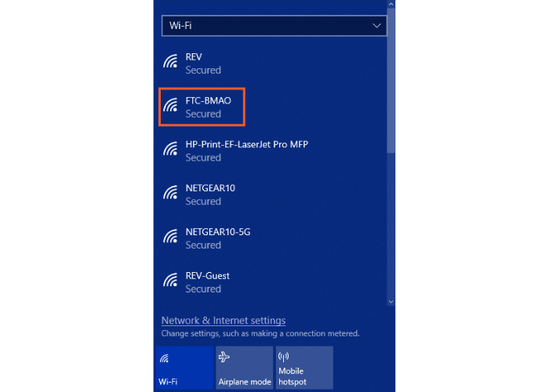Turn on Mobile hotspot tile

tap(304, 368)
